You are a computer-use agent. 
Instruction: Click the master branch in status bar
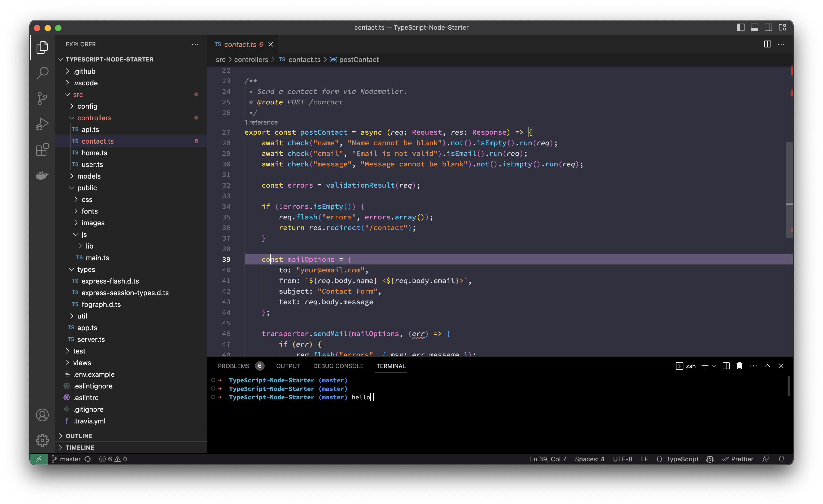(x=66, y=459)
